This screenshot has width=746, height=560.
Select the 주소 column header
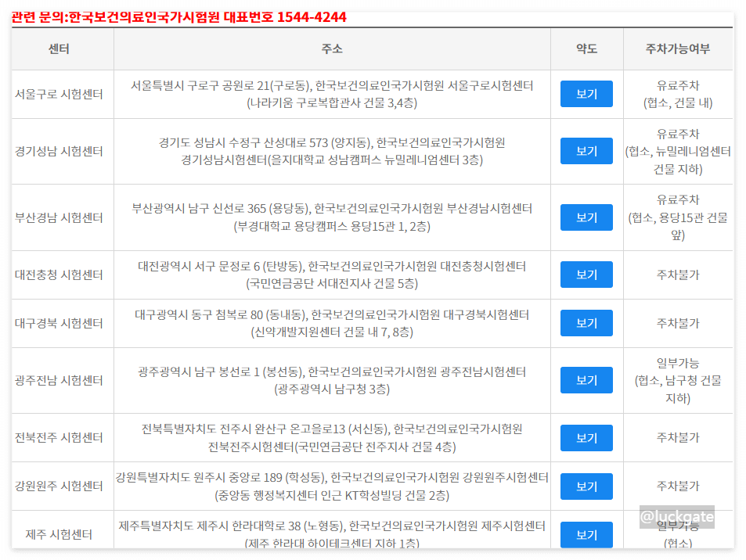pyautogui.click(x=332, y=49)
